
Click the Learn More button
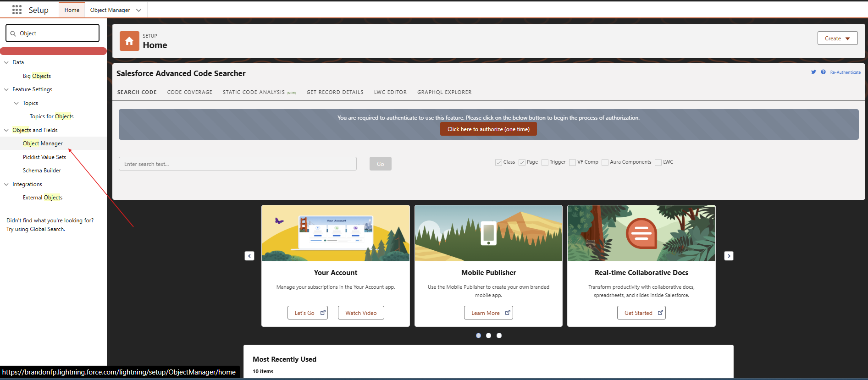[488, 313]
